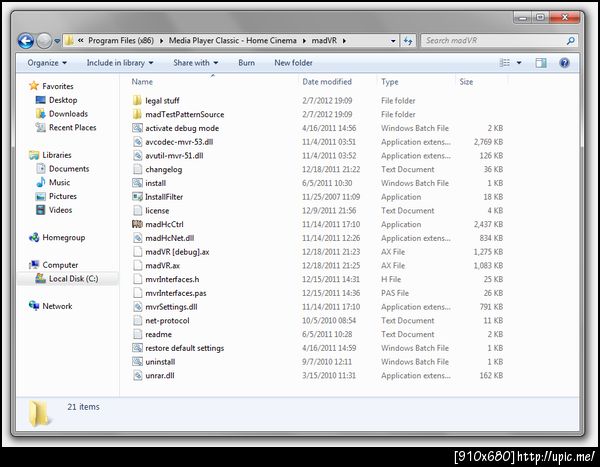Click the search magnifier icon

(571, 41)
